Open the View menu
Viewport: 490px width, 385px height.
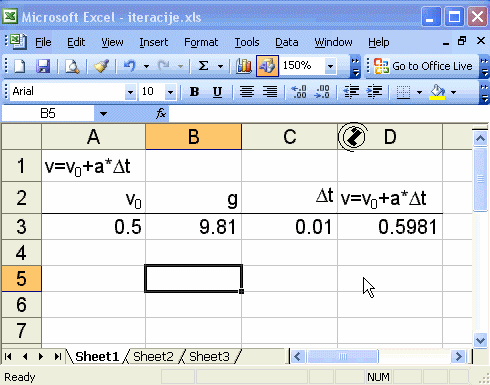pos(112,42)
